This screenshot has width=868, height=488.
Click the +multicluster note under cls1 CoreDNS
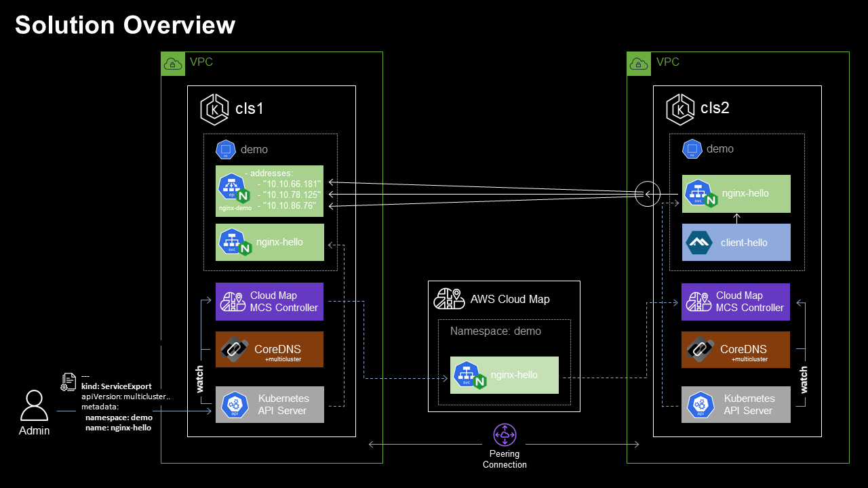click(283, 359)
